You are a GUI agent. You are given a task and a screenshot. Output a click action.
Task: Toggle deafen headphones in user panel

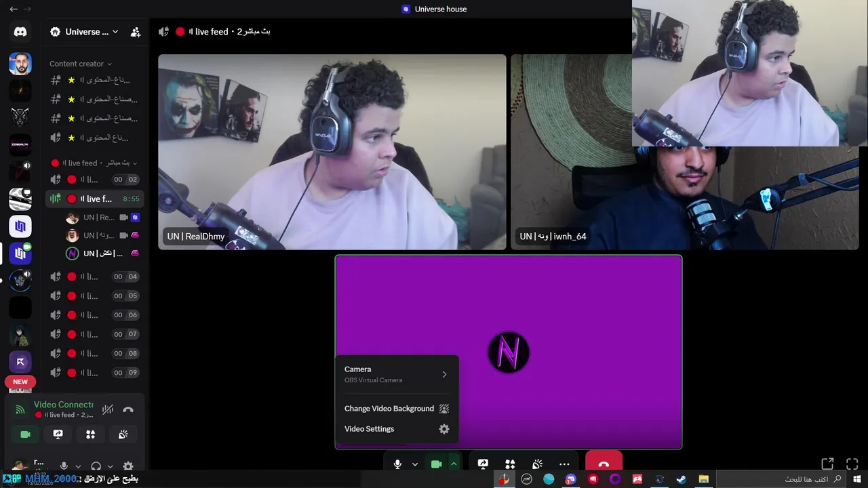(x=96, y=466)
